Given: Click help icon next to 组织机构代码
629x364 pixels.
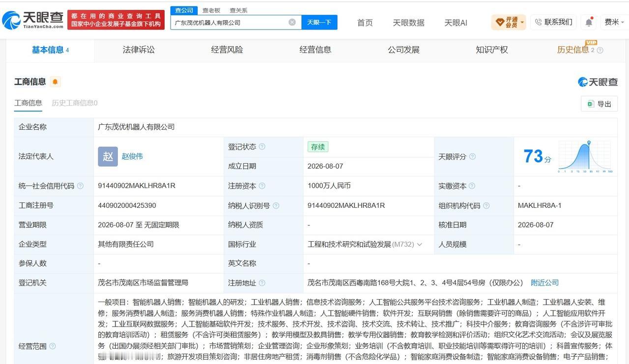Looking at the screenshot, I should coord(486,205).
